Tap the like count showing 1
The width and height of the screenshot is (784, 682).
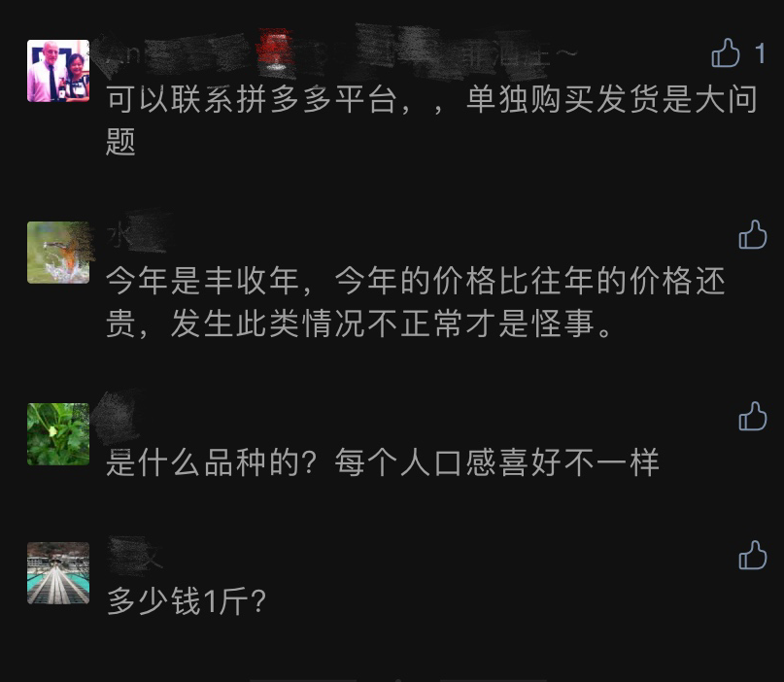(x=760, y=53)
